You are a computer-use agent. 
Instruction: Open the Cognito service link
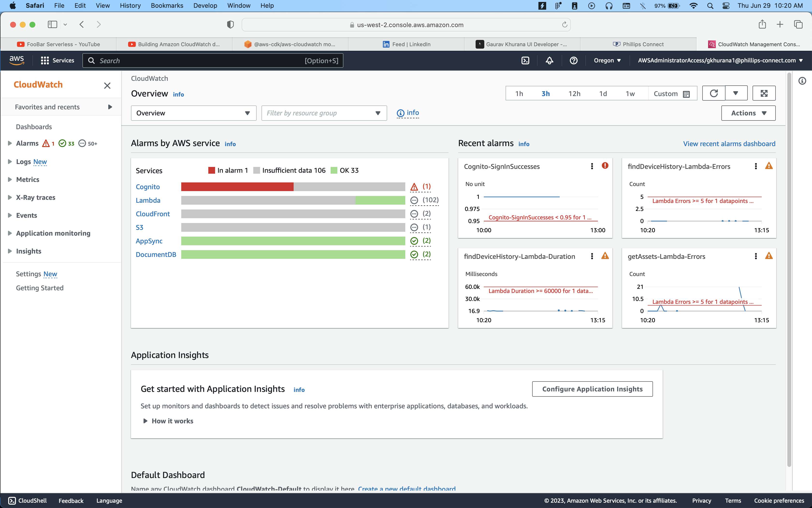coord(148,187)
